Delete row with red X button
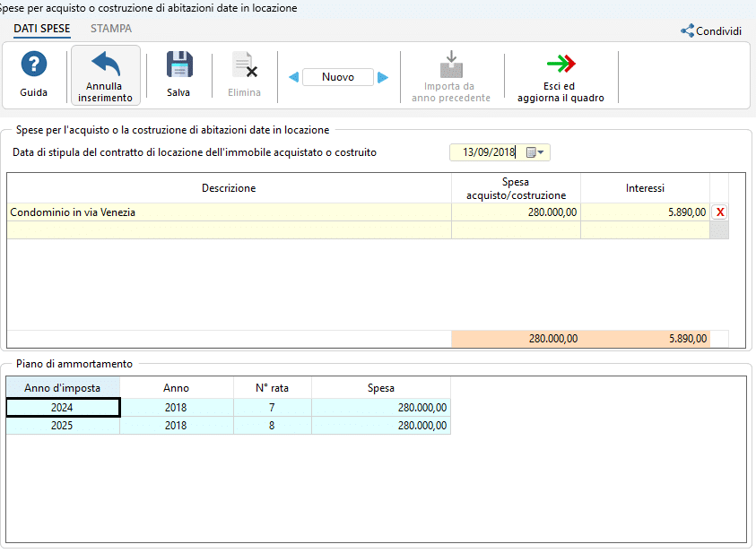756x553 pixels. pyautogui.click(x=720, y=212)
